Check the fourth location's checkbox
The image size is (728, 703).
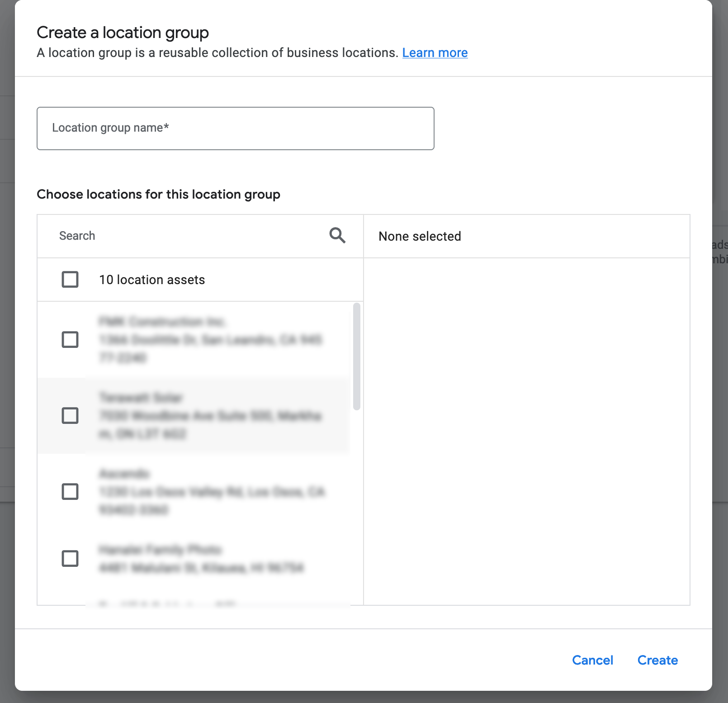coord(70,559)
